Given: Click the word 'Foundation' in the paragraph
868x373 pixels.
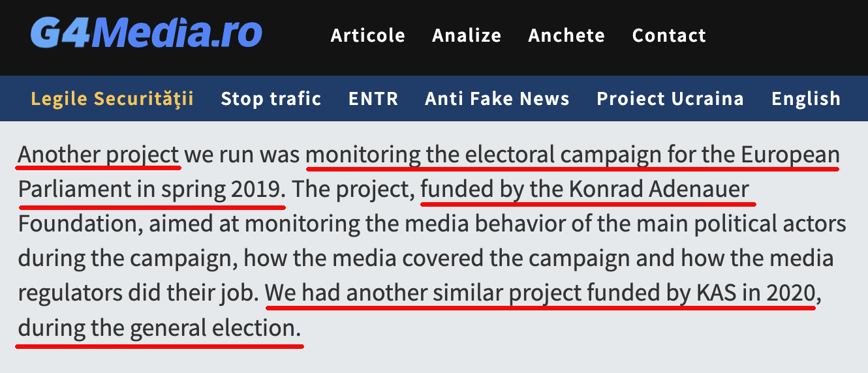Looking at the screenshot, I should pos(80,224).
